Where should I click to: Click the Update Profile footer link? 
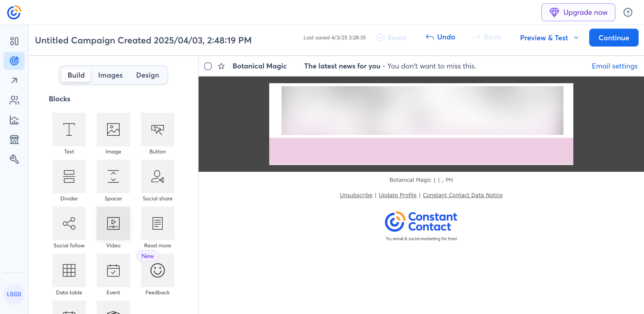click(x=397, y=195)
